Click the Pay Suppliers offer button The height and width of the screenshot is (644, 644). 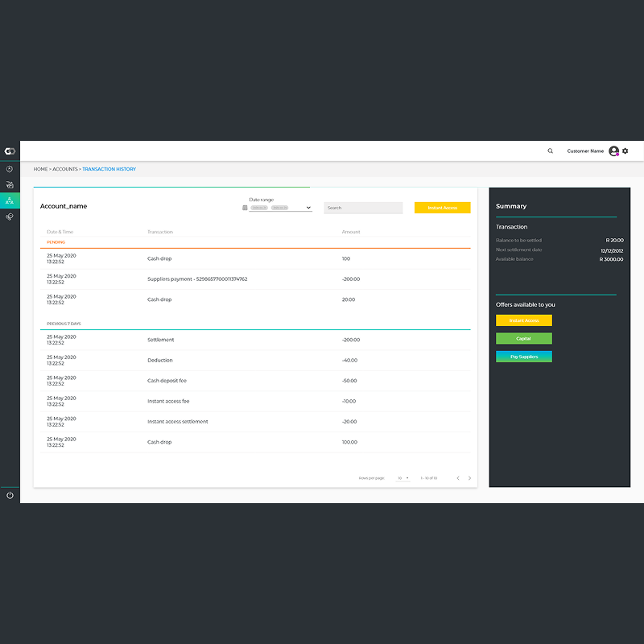click(x=524, y=357)
